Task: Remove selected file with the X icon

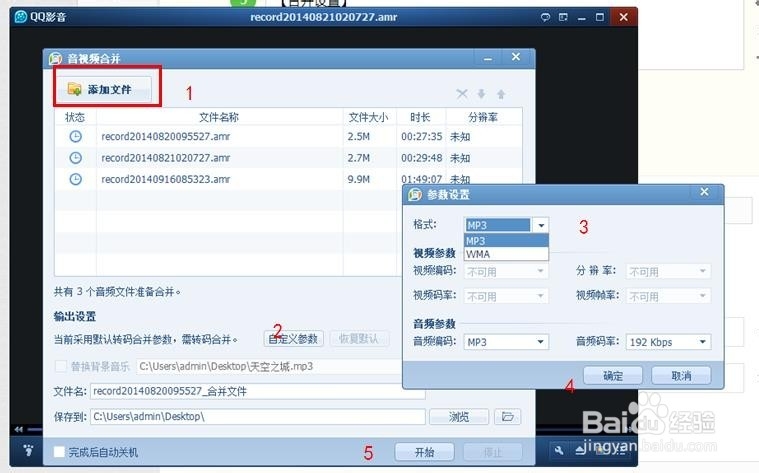Action: pos(462,93)
